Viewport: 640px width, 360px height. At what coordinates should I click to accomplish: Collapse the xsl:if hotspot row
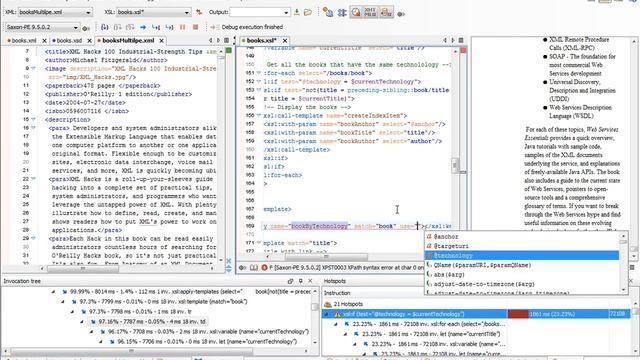point(326,314)
